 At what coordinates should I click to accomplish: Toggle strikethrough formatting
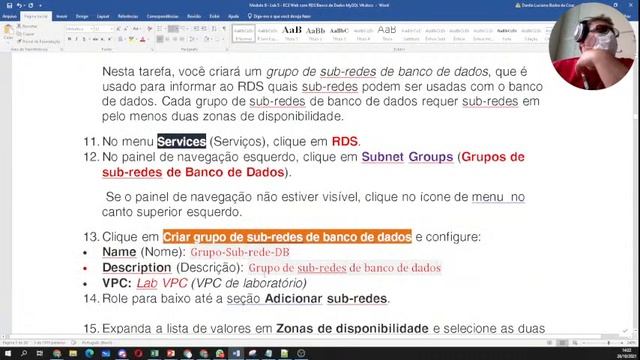click(95, 39)
